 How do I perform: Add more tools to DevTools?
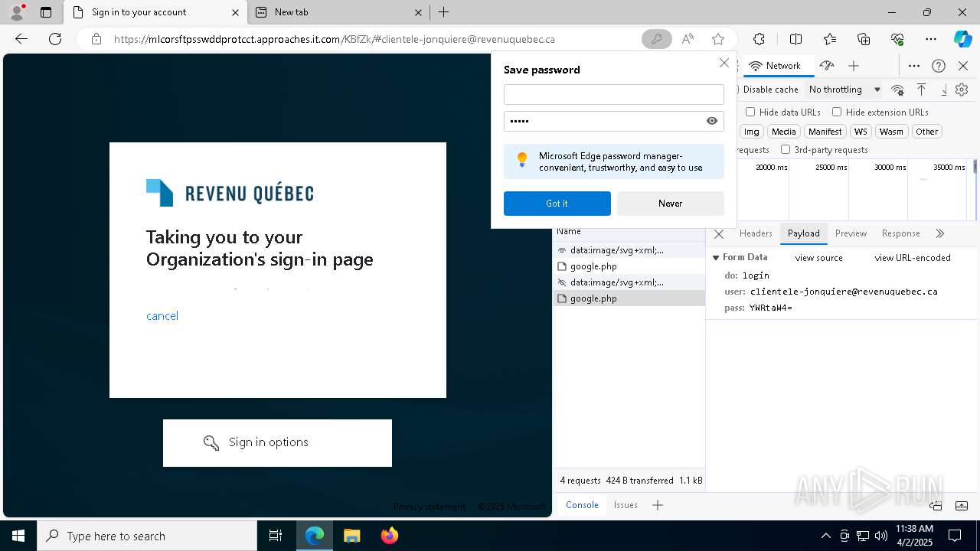click(854, 66)
